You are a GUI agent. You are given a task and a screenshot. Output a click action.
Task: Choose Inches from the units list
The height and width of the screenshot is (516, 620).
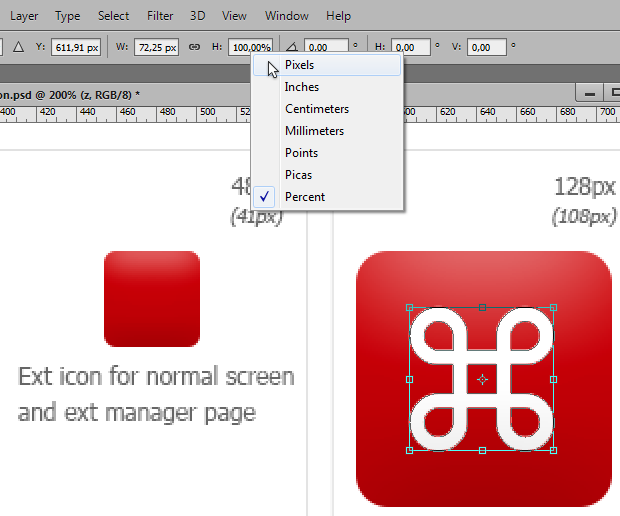(x=327, y=87)
